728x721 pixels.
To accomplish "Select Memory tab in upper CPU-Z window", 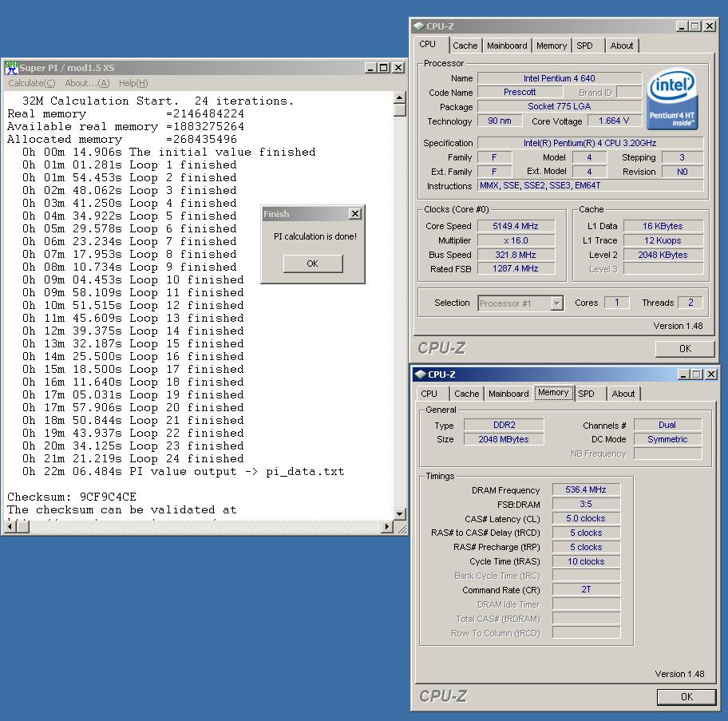I will coord(552,46).
